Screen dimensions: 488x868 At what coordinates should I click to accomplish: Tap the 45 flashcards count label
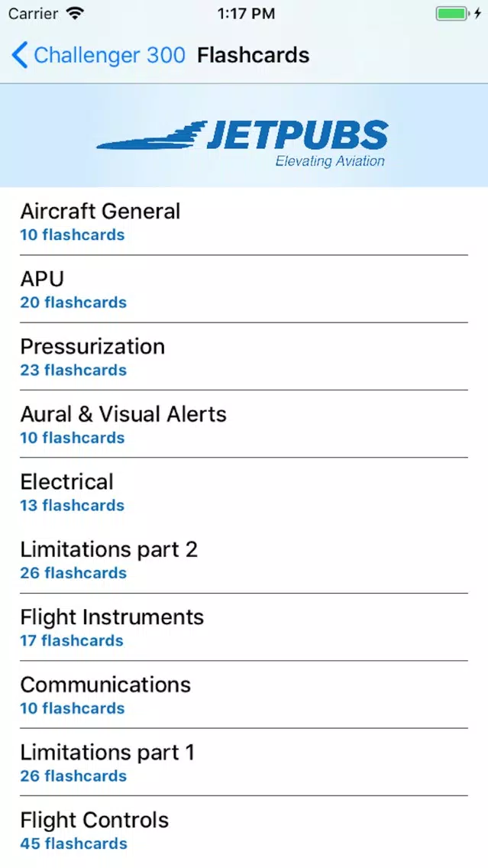(x=73, y=844)
